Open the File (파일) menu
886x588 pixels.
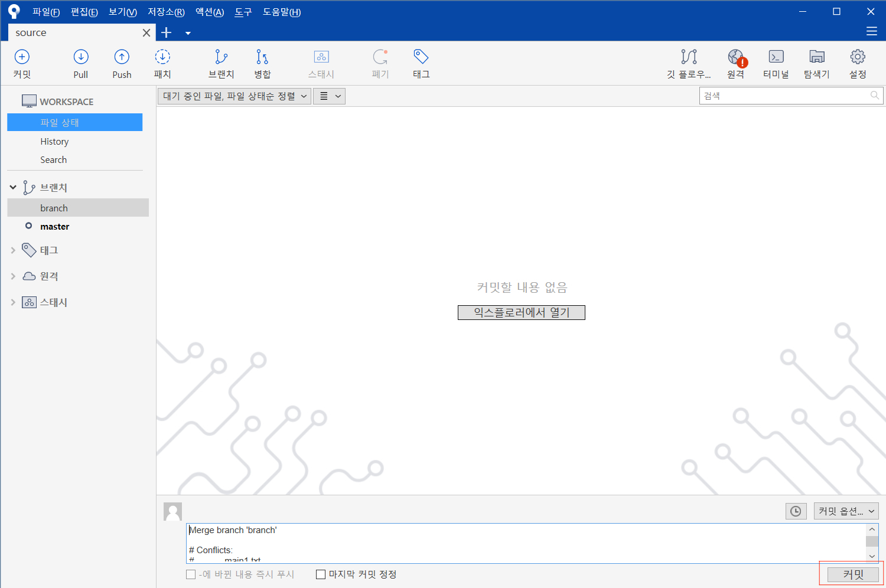pos(46,12)
